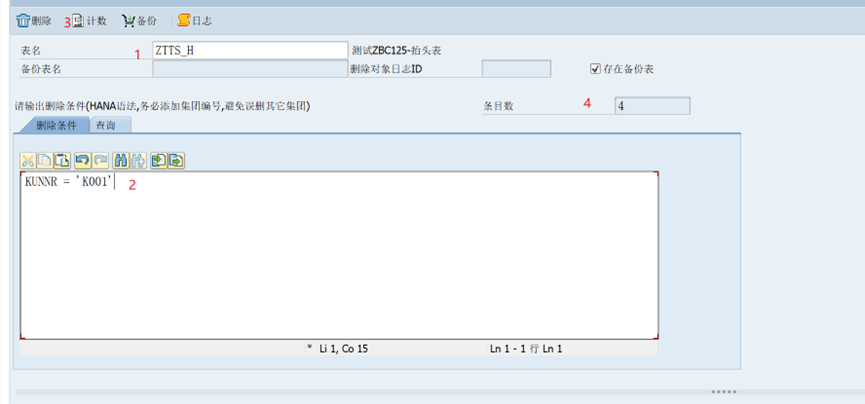
Task: Click the 删除对象日志ID field
Action: coord(516,69)
